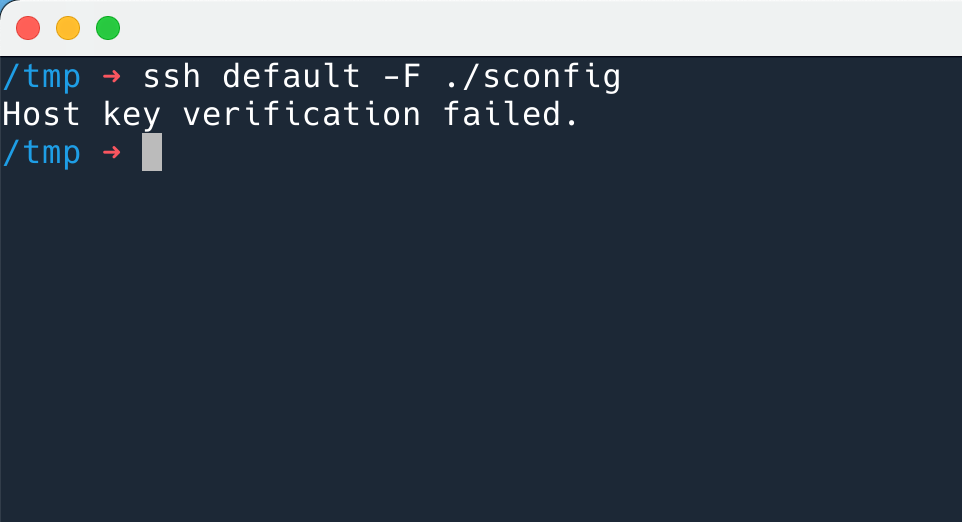Click the word ssh in the command
962x522 pixels.
[x=172, y=78]
